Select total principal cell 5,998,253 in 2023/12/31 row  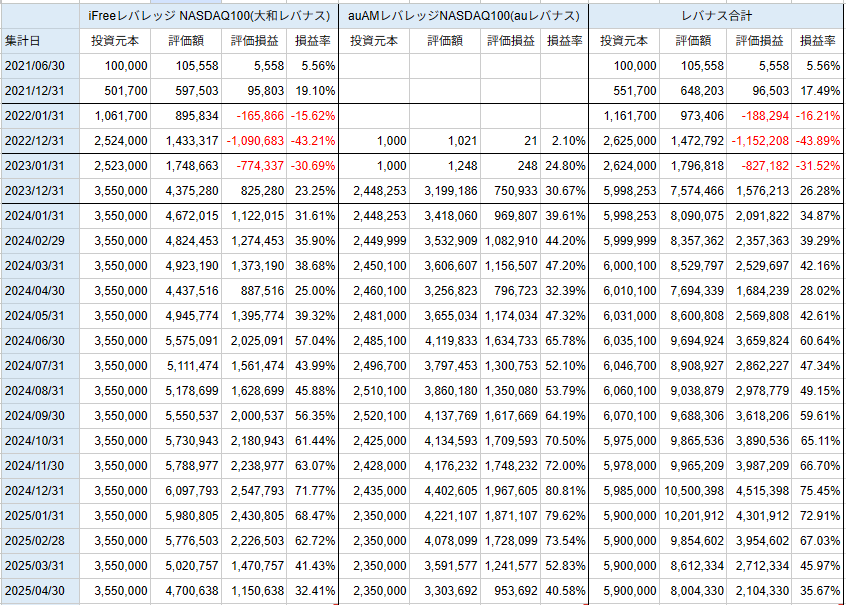[x=624, y=191]
